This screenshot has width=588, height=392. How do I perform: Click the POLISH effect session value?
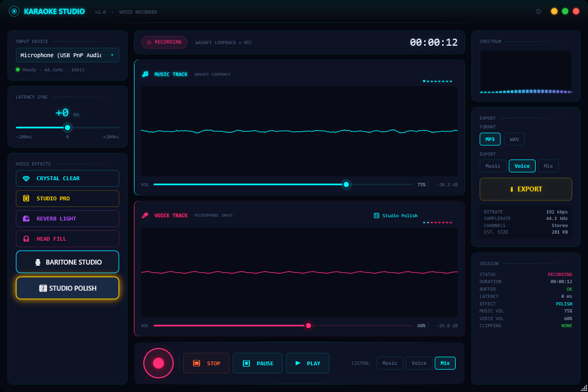pos(564,304)
